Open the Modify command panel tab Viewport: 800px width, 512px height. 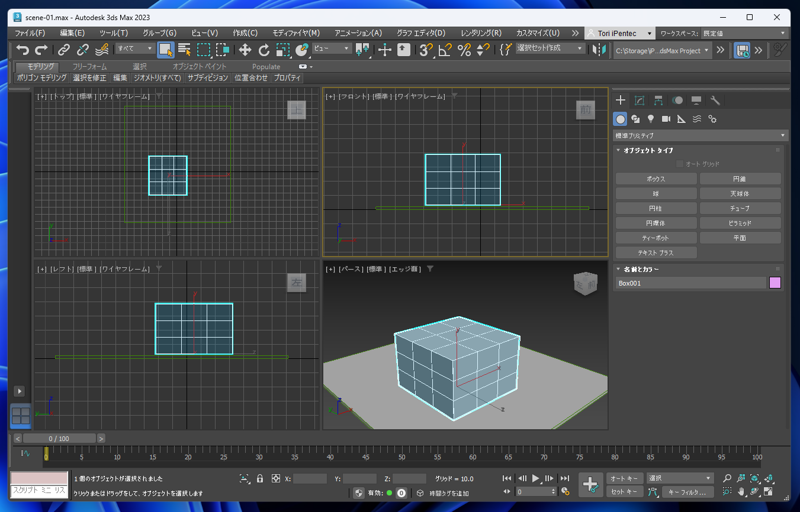tap(639, 100)
